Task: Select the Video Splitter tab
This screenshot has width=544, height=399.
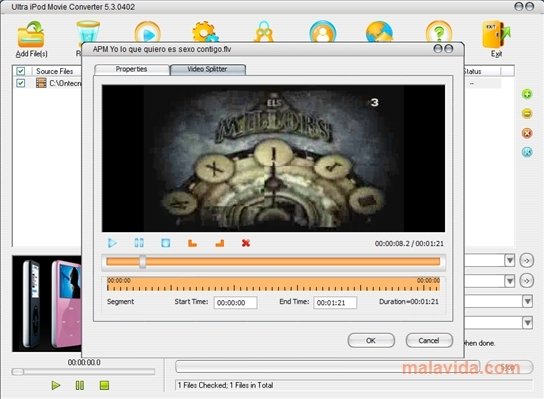Action: (x=207, y=69)
